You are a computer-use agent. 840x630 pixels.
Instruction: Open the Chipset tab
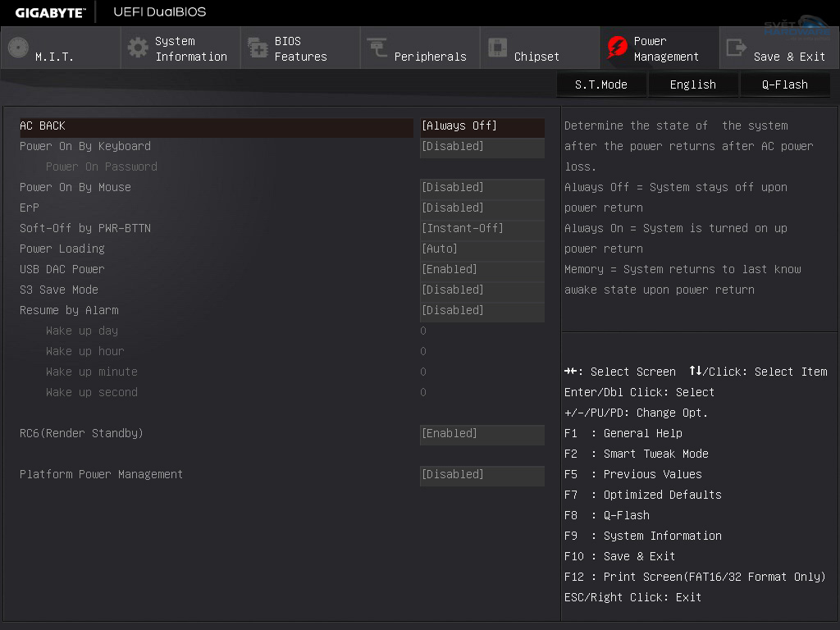pyautogui.click(x=536, y=56)
